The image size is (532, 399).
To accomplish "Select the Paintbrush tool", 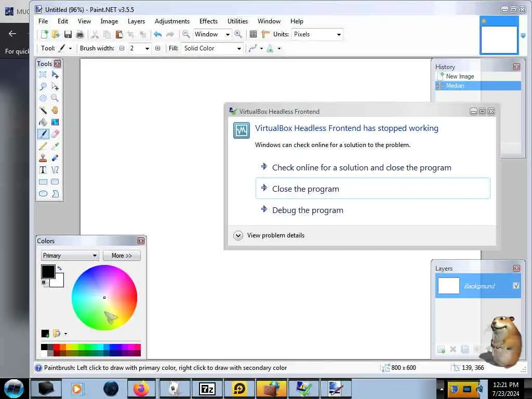I will [43, 134].
